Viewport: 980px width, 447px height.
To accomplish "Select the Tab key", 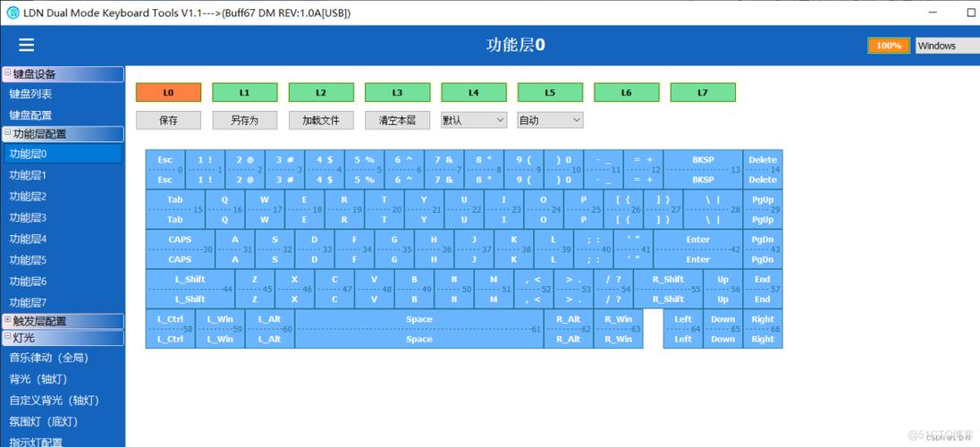I will [175, 209].
